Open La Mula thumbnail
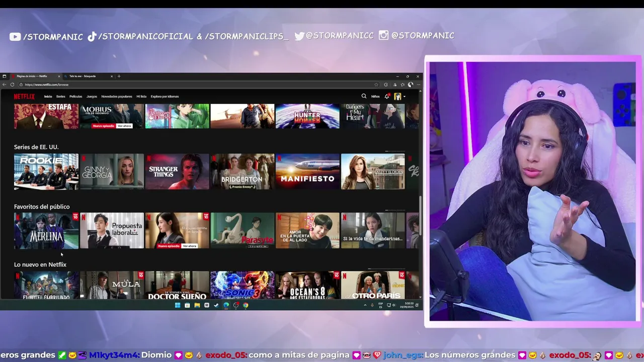 coord(112,285)
